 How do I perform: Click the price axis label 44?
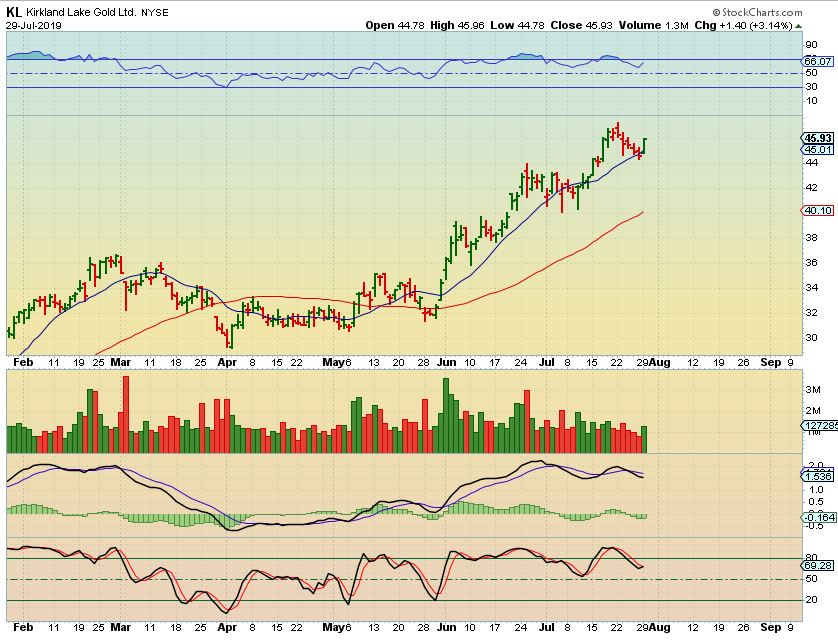[811, 163]
